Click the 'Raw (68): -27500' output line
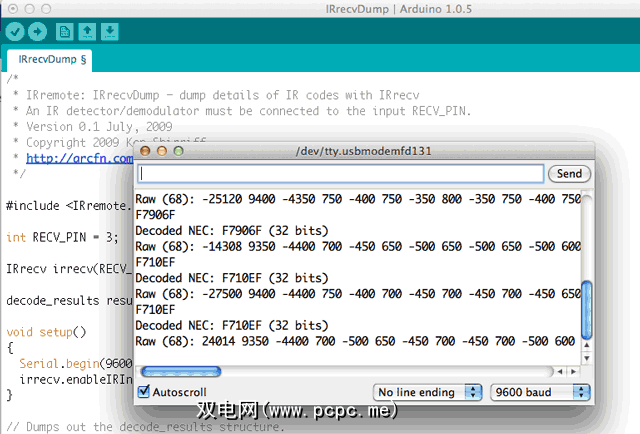This screenshot has width=640, height=434. 358,294
